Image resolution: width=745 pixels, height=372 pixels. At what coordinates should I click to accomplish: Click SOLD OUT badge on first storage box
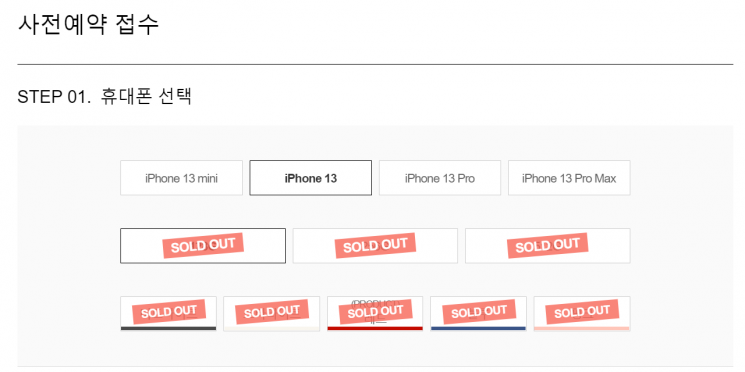203,246
